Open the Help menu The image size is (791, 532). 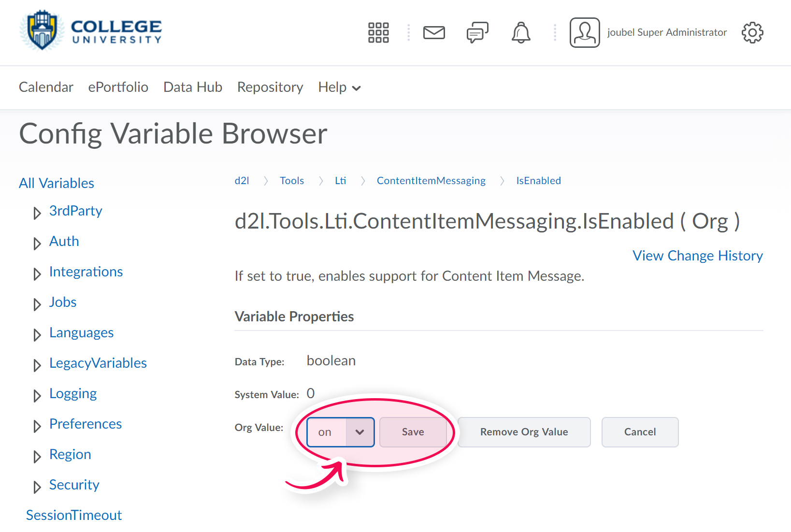click(339, 87)
